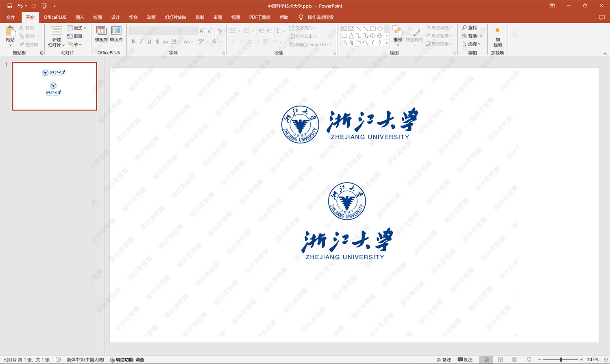Switch to the OfficePLUS tab

tap(55, 17)
